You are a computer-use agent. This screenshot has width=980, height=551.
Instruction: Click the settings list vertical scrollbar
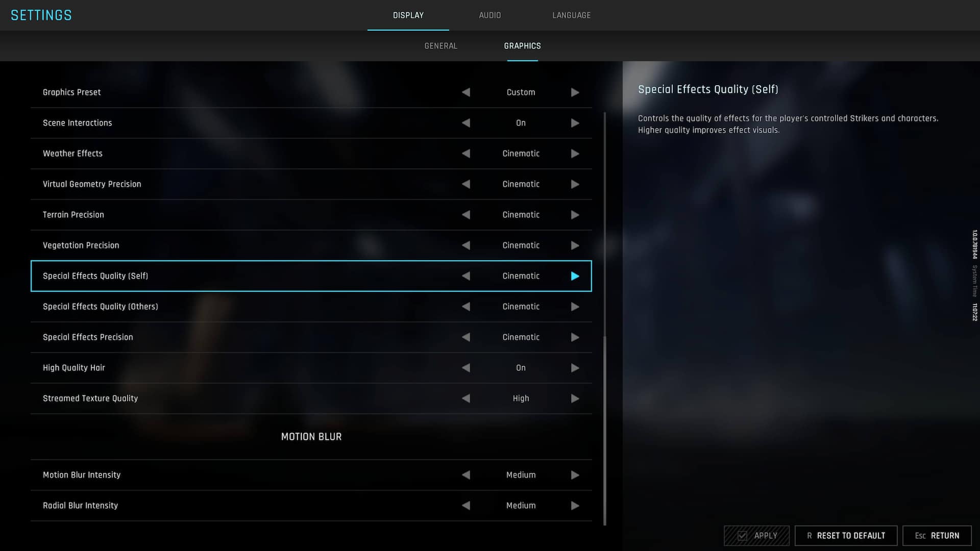coord(605,319)
